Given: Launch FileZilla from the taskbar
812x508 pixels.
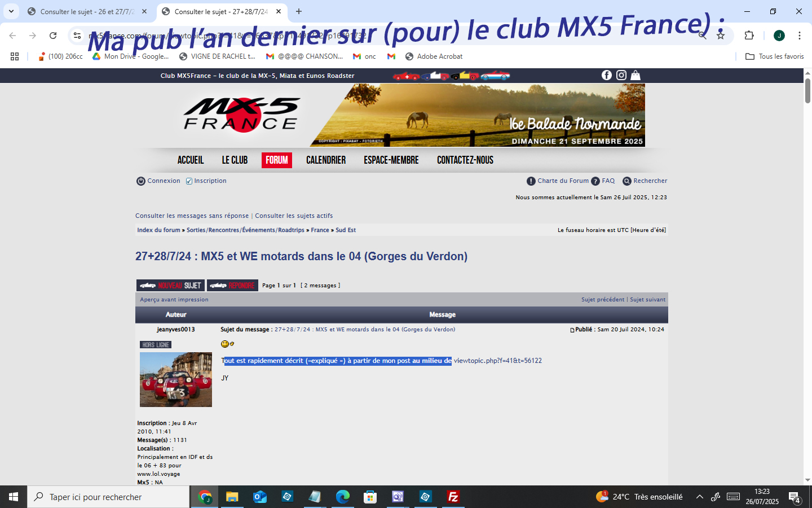Looking at the screenshot, I should pyautogui.click(x=453, y=497).
